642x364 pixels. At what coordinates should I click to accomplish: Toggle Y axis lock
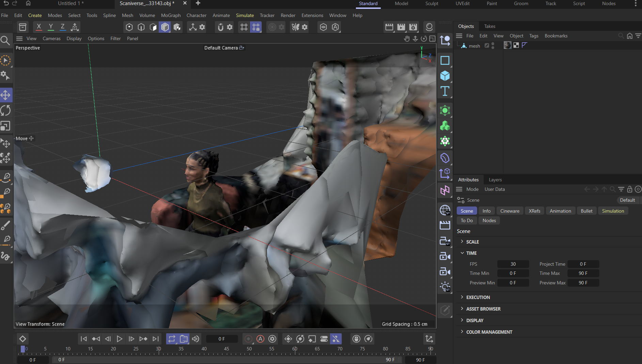point(51,27)
